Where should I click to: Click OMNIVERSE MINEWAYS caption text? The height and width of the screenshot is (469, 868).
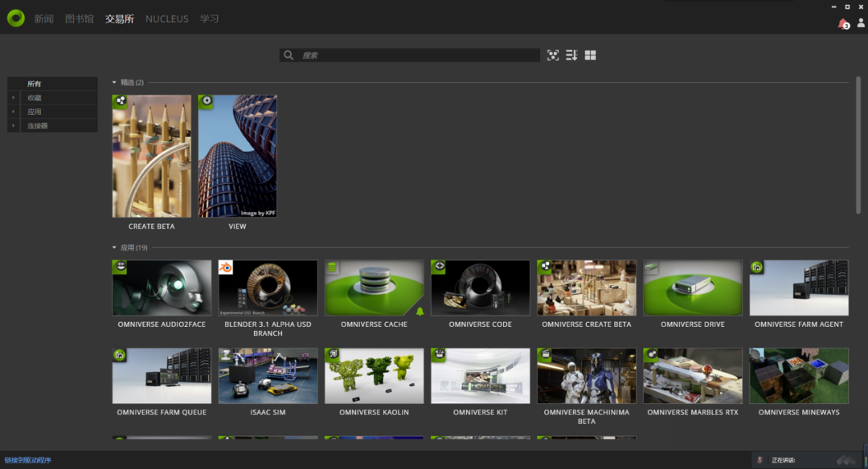799,413
